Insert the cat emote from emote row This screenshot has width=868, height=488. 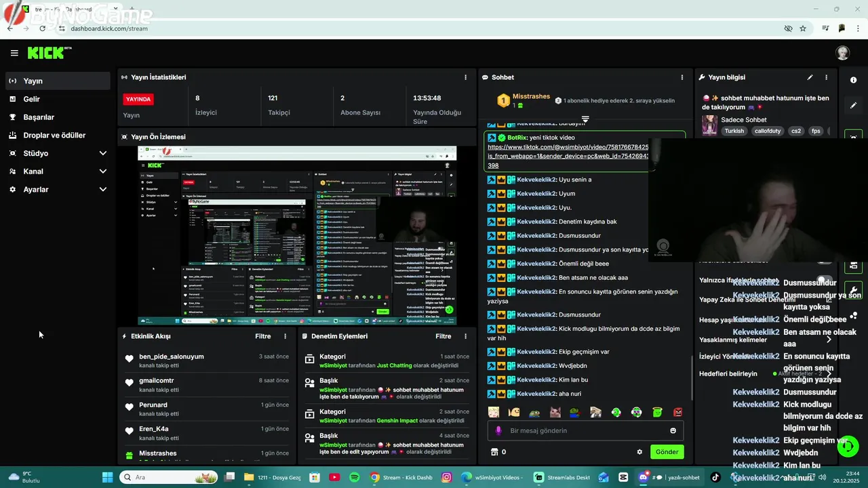point(555,412)
